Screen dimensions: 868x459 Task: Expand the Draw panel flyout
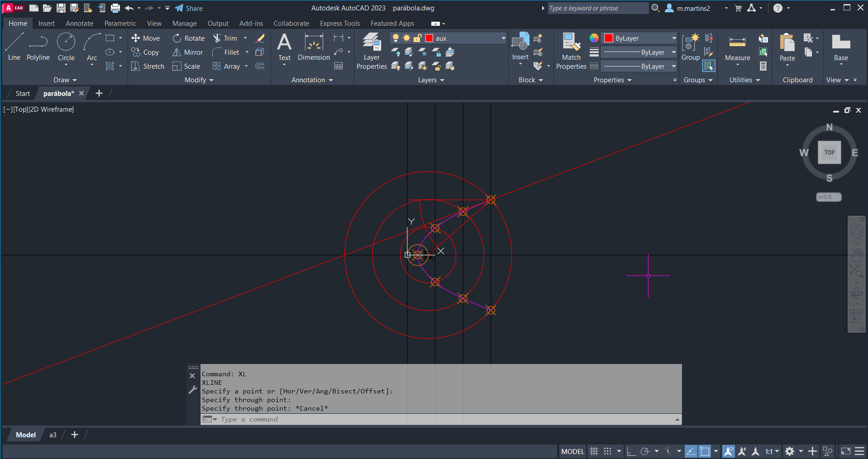[65, 80]
